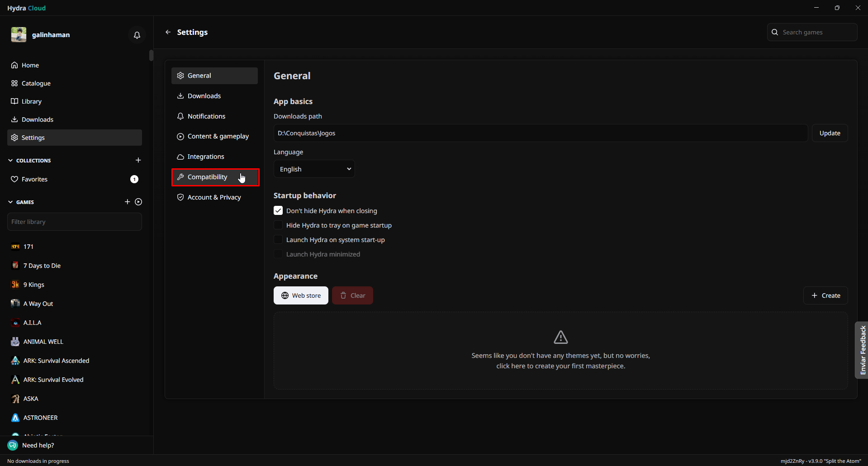Enable Launch Hydra on system start-up

click(x=278, y=240)
